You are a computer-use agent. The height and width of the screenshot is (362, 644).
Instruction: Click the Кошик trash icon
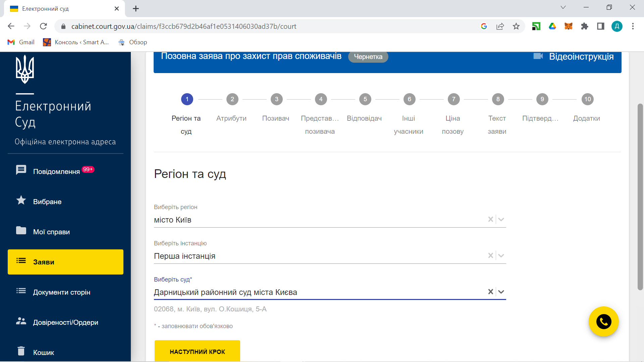coord(21,351)
